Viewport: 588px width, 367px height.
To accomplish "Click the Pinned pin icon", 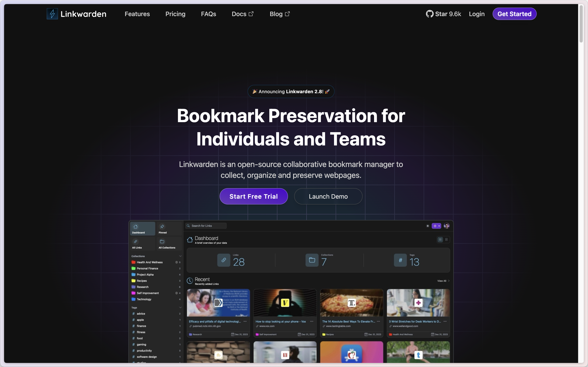I will [x=162, y=226].
